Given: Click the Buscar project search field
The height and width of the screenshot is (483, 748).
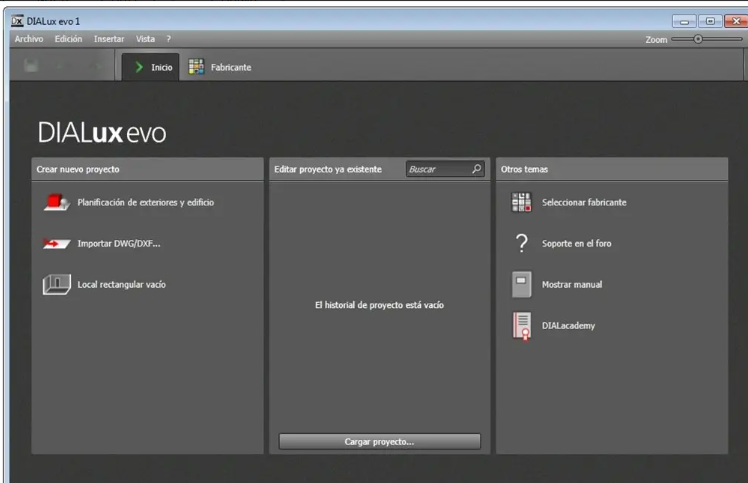Looking at the screenshot, I should [445, 169].
